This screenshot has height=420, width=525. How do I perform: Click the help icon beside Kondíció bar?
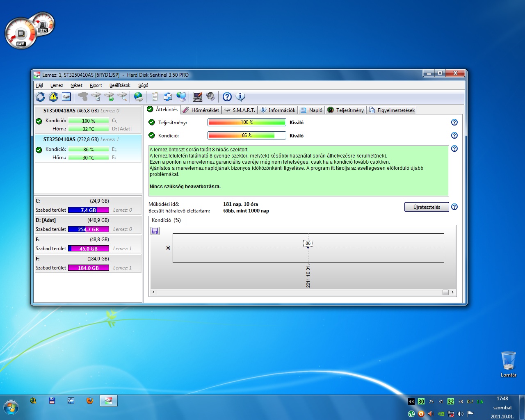coord(454,135)
